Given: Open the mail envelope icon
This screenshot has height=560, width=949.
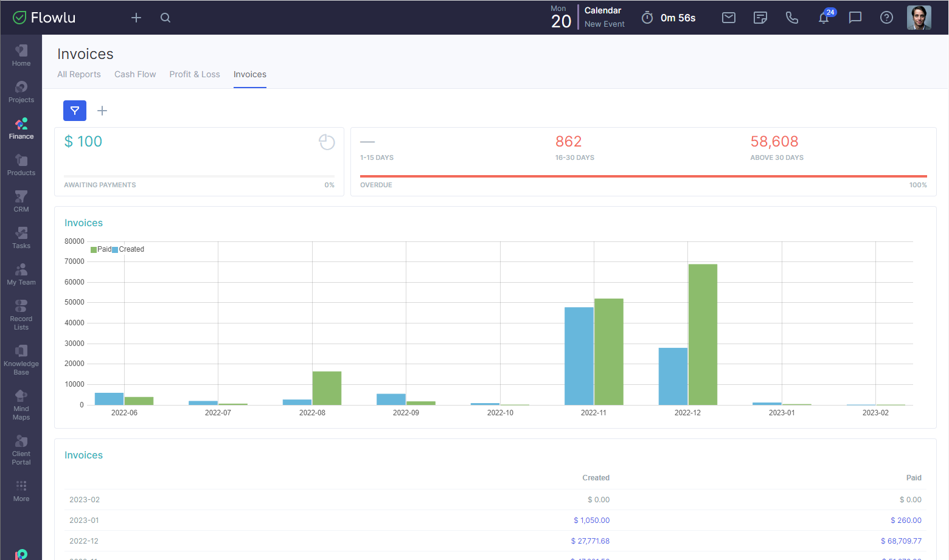Looking at the screenshot, I should tap(729, 18).
